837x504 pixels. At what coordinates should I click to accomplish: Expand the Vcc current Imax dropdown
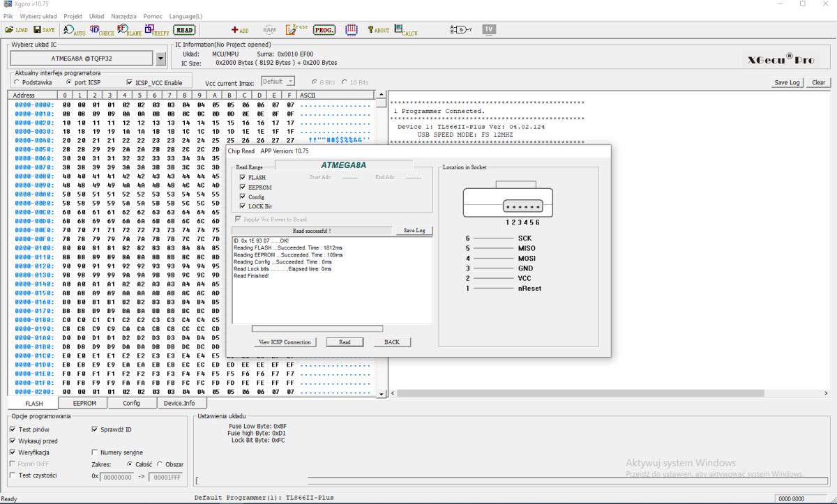290,82
